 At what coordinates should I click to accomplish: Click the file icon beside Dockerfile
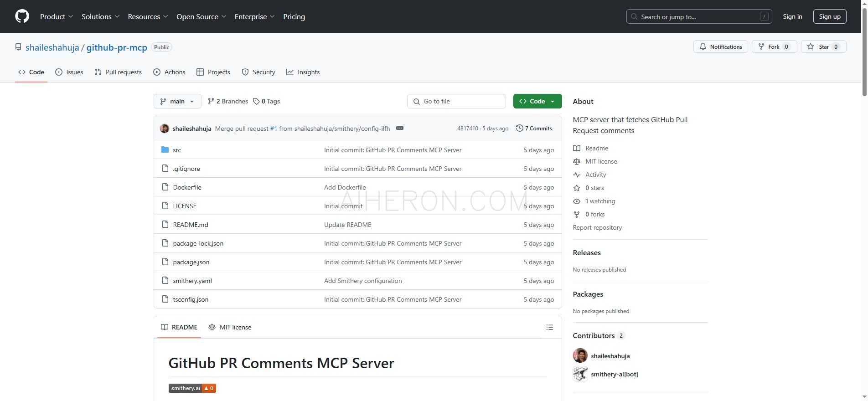point(165,187)
